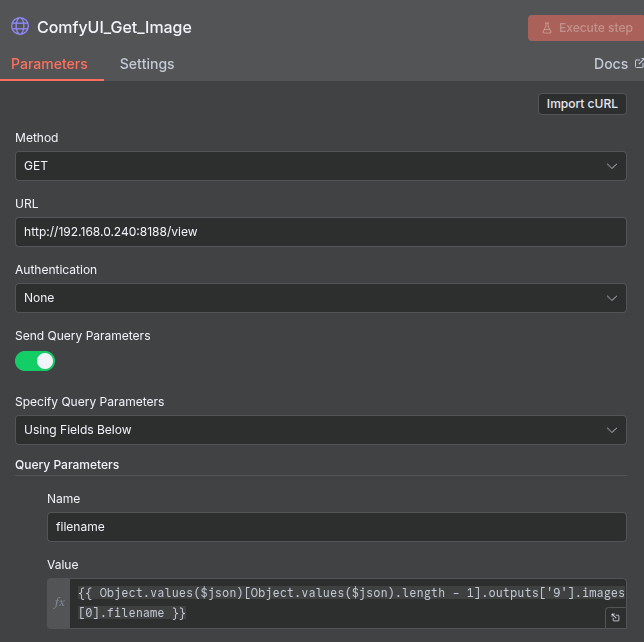The width and height of the screenshot is (644, 642).
Task: Click the globe icon beside the node title
Action: (20, 27)
